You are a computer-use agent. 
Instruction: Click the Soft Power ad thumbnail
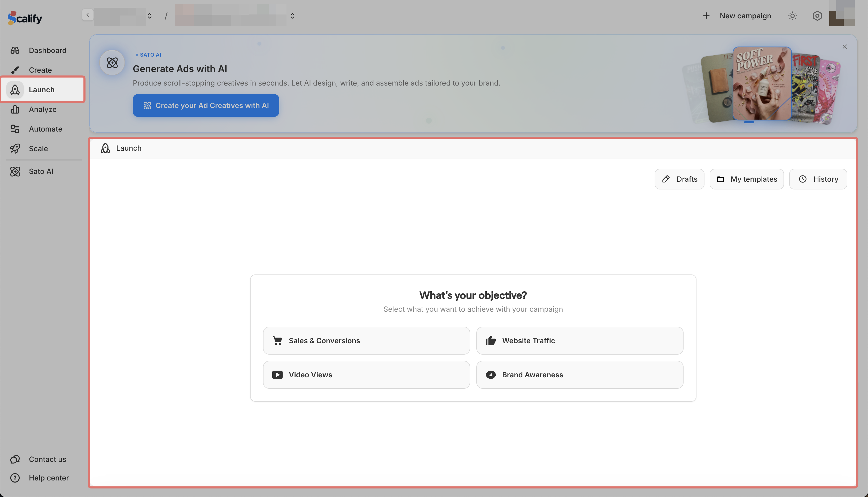[x=762, y=84]
